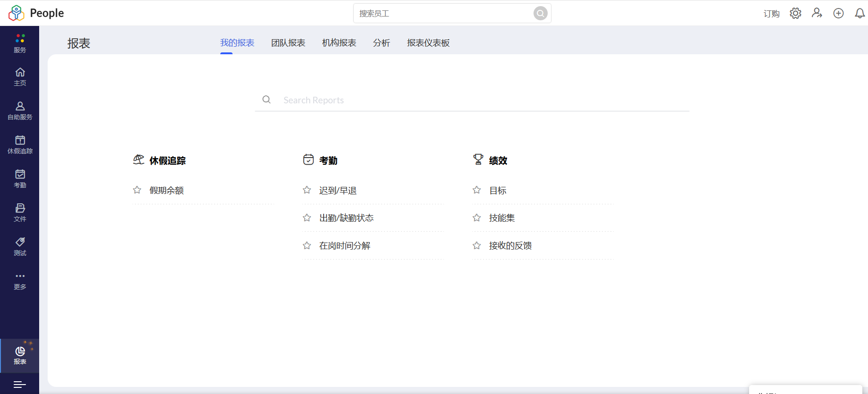This screenshot has height=394, width=868.
Task: Star the 假期余额 report as favorite
Action: tap(137, 190)
